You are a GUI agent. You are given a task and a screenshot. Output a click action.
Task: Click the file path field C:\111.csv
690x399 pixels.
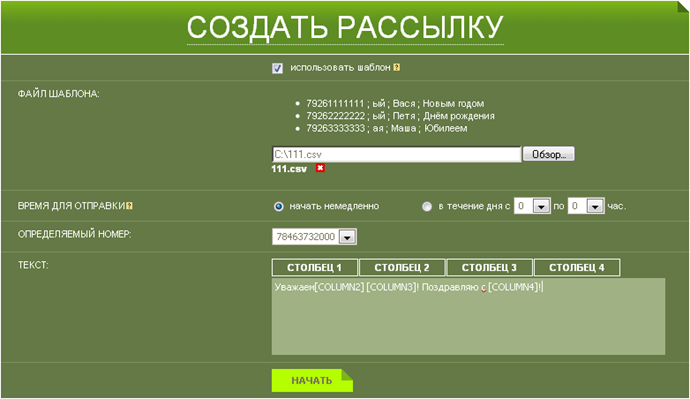tap(396, 154)
